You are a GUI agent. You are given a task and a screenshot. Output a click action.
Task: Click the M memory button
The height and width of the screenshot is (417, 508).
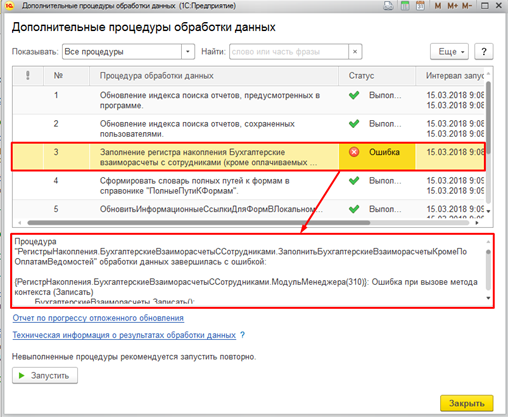coord(438,6)
